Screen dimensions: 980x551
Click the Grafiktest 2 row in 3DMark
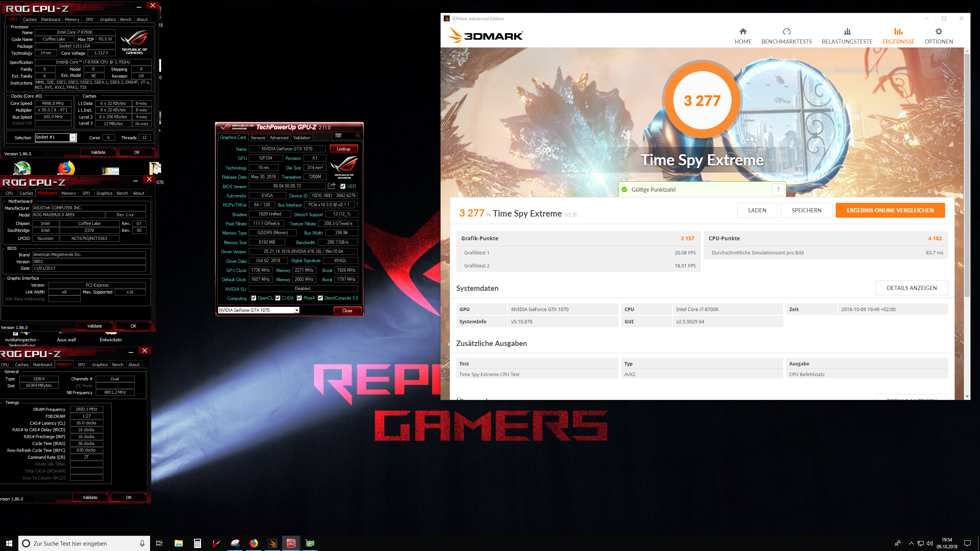tap(578, 266)
